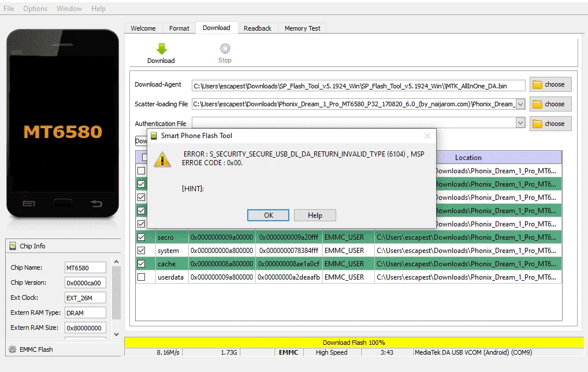Image resolution: width=588 pixels, height=372 pixels.
Task: Click the MediaTek DA USB VCOM status text
Action: point(473,352)
